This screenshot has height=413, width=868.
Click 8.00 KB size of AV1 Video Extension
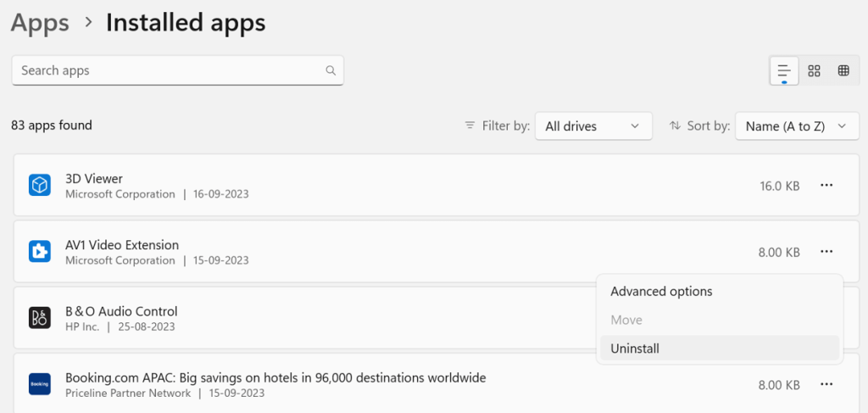point(779,253)
